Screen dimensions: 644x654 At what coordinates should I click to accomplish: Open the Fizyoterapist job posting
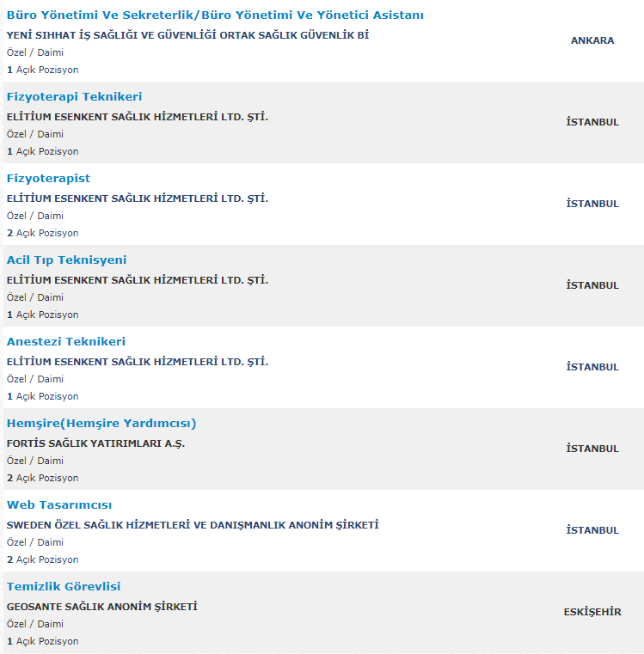click(48, 179)
